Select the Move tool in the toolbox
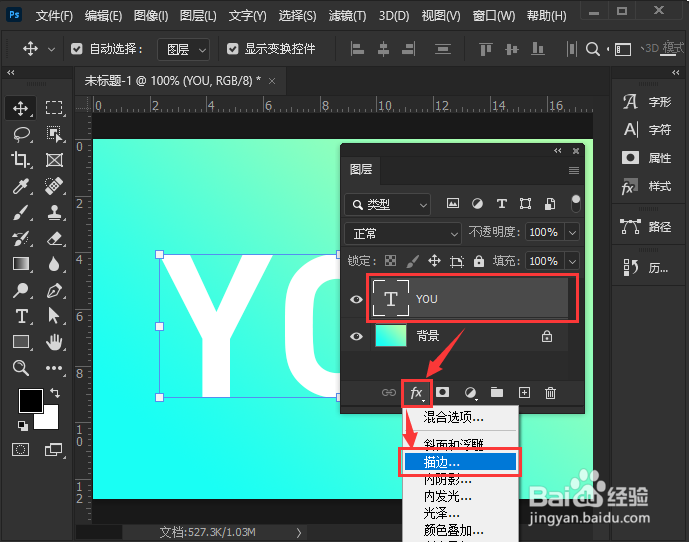This screenshot has height=542, width=689. coord(21,108)
